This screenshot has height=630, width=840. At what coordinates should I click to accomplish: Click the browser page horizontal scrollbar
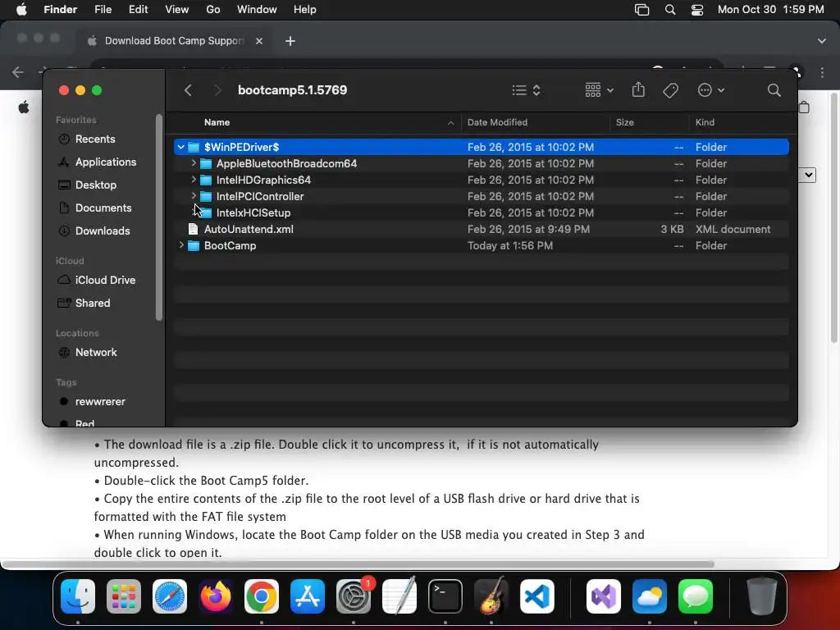point(358,564)
